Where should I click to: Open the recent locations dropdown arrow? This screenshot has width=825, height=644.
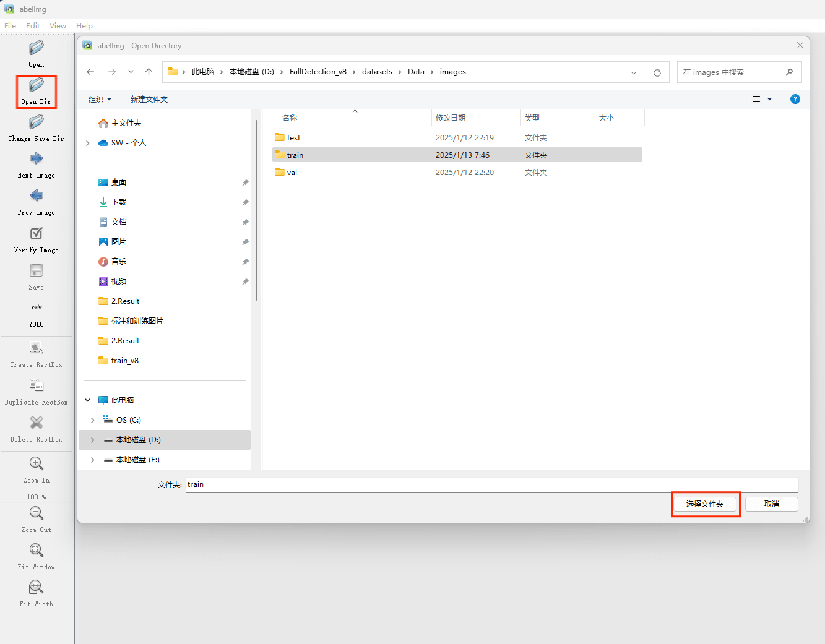(131, 72)
